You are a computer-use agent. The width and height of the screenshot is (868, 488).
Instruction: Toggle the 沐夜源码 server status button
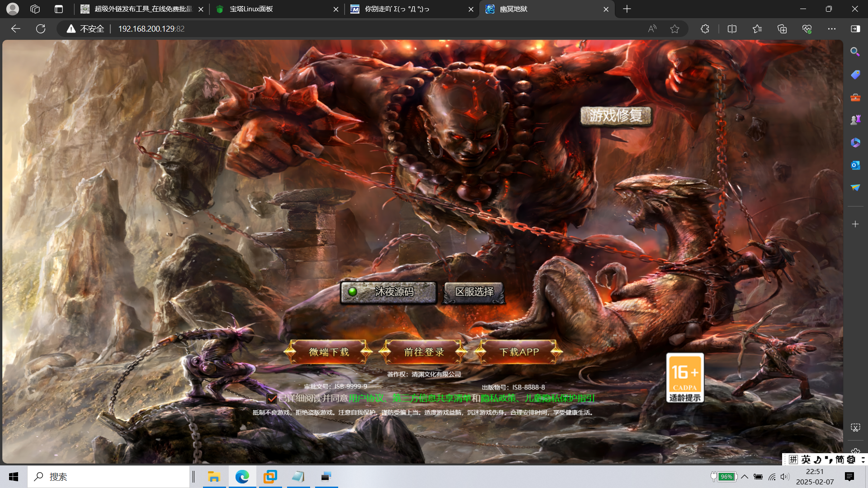[389, 292]
